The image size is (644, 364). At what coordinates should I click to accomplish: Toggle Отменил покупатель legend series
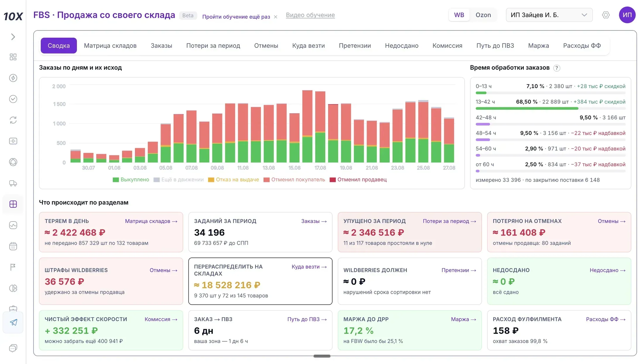pos(294,180)
